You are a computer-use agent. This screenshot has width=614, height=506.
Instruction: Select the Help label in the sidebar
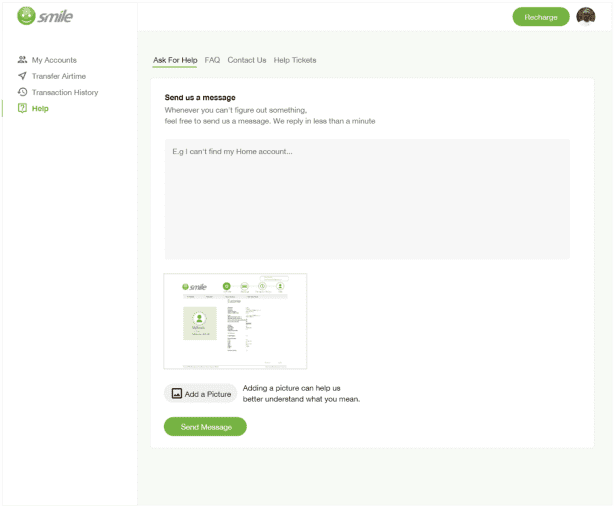click(40, 108)
